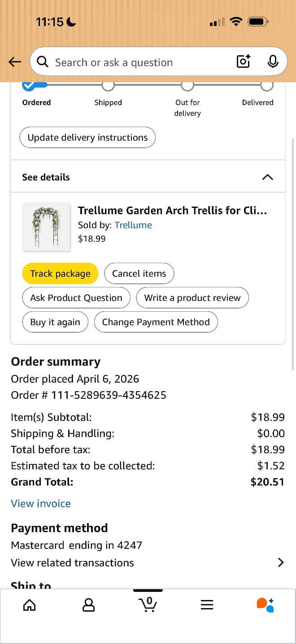Tap the back arrow icon
Screen dimensions: 296x644
click(x=15, y=62)
